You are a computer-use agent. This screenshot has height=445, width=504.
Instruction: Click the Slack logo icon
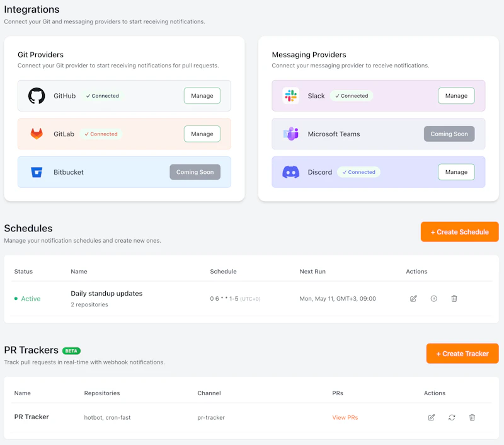click(x=290, y=96)
